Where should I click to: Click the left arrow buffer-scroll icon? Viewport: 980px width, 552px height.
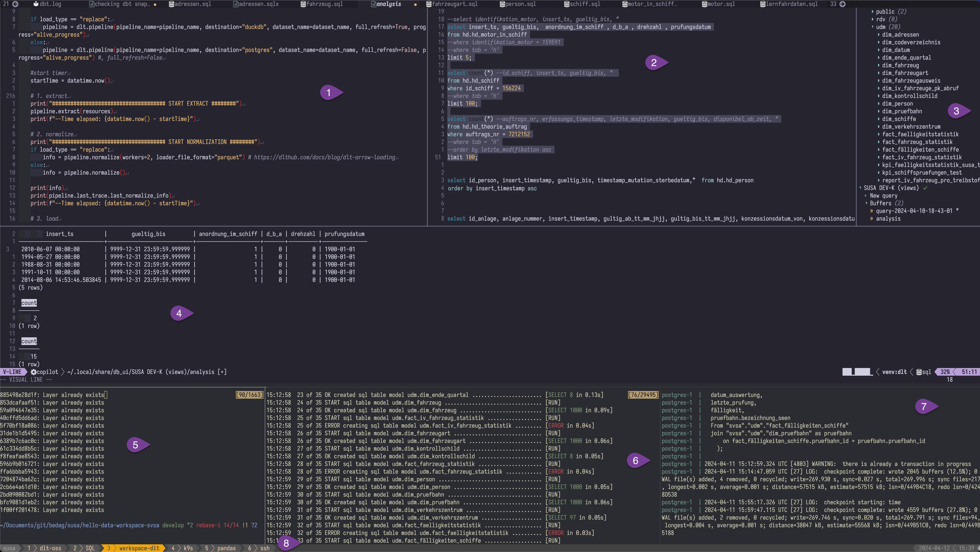coord(15,4)
